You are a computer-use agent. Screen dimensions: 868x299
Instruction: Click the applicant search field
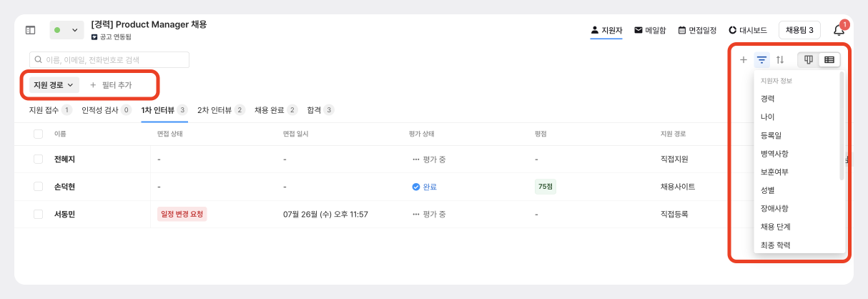(109, 59)
